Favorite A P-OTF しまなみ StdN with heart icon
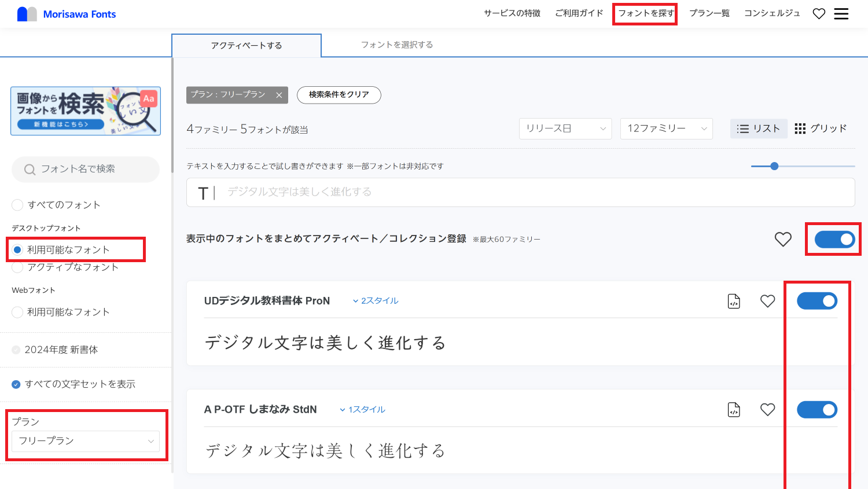Screen dimensions: 868x489 (767, 410)
